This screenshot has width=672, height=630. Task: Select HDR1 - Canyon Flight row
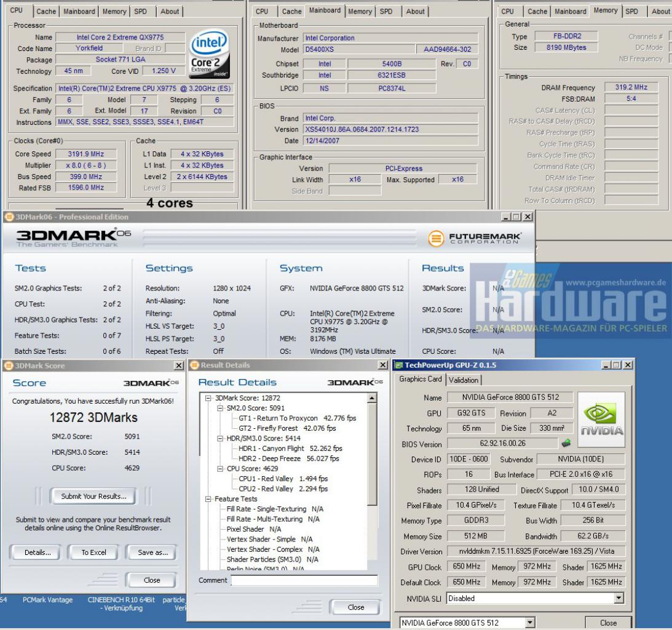(x=290, y=448)
